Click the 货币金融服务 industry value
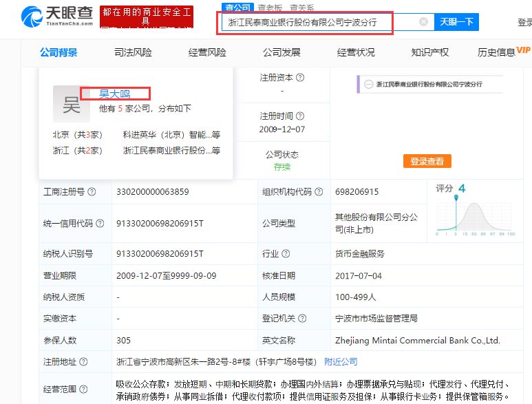This screenshot has height=404, width=532. tap(360, 253)
